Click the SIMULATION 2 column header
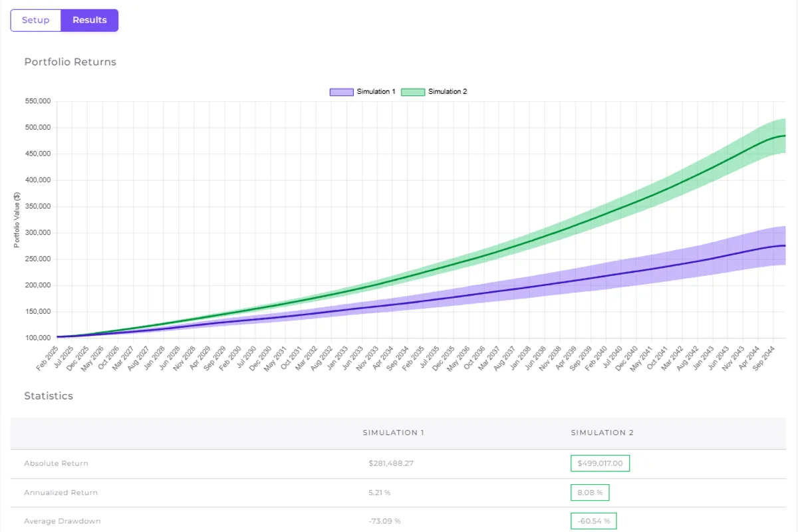798x532 pixels. coord(602,433)
